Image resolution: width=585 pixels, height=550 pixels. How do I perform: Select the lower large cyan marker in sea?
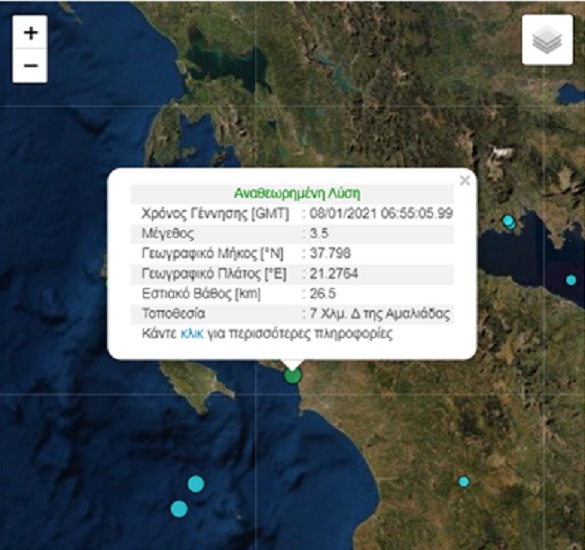coord(179,509)
